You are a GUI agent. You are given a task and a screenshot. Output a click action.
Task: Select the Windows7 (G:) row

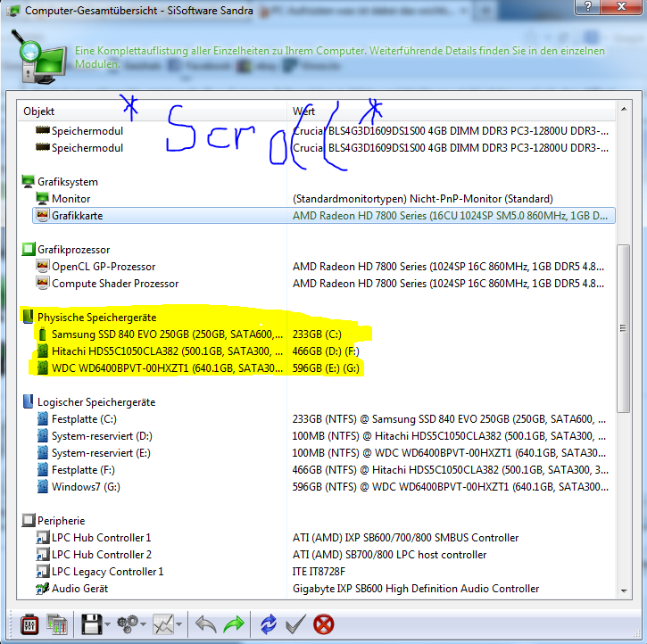pyautogui.click(x=323, y=487)
